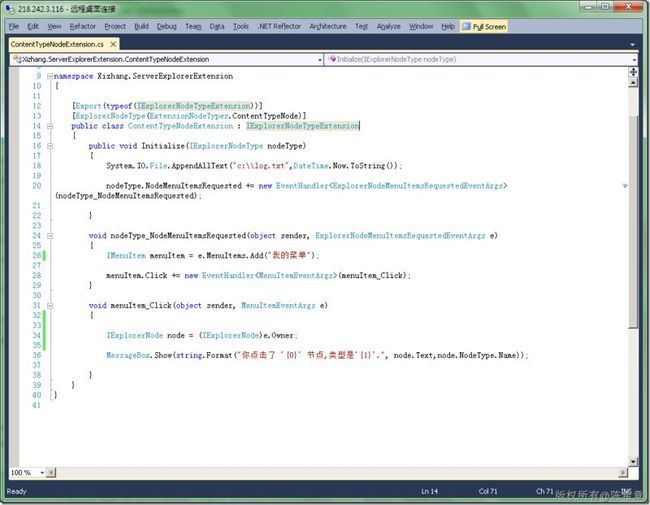Open the 100 % zoom dropdown
The width and height of the screenshot is (650, 505).
(x=42, y=472)
